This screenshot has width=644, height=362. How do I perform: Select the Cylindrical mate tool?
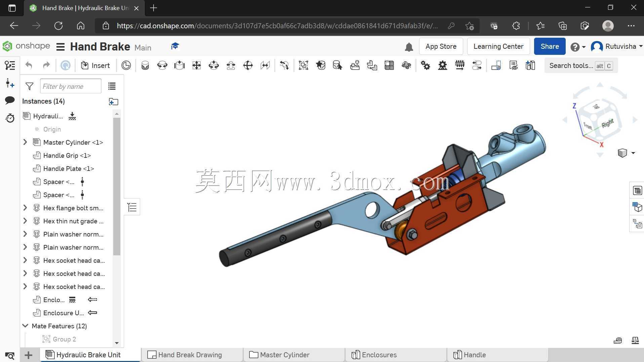[214, 65]
